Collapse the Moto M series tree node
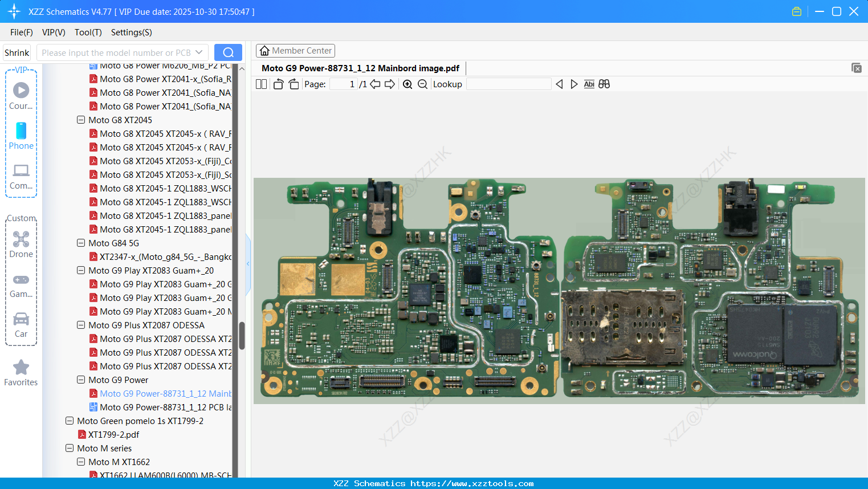 (70, 449)
